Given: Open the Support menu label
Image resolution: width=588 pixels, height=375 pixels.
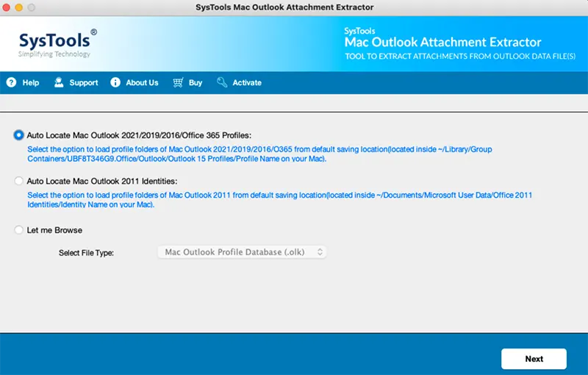Looking at the screenshot, I should tap(84, 83).
